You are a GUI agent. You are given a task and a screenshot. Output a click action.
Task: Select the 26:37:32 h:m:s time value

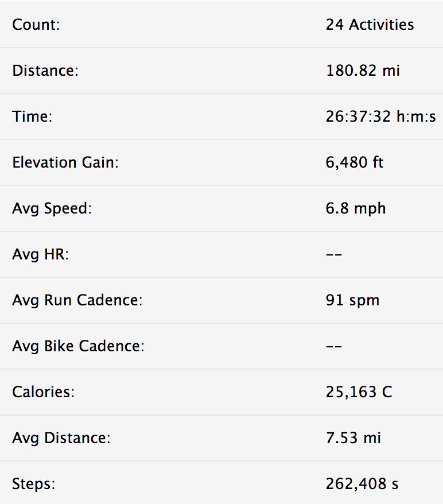click(x=380, y=117)
